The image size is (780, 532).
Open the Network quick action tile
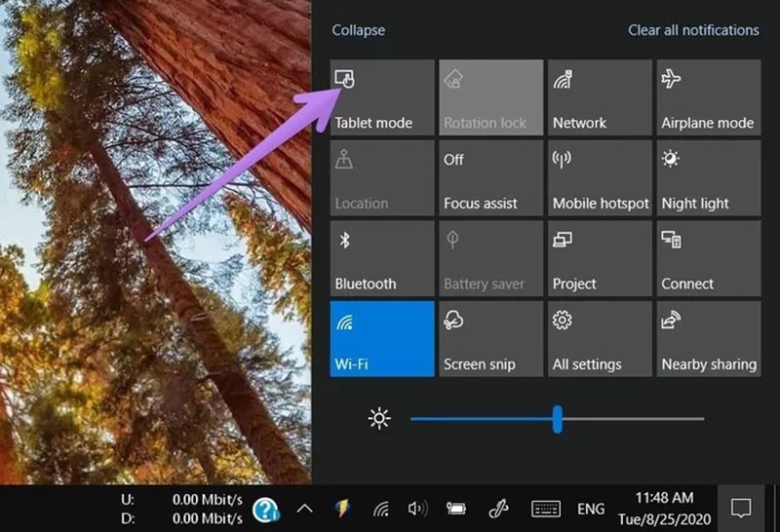click(x=600, y=97)
